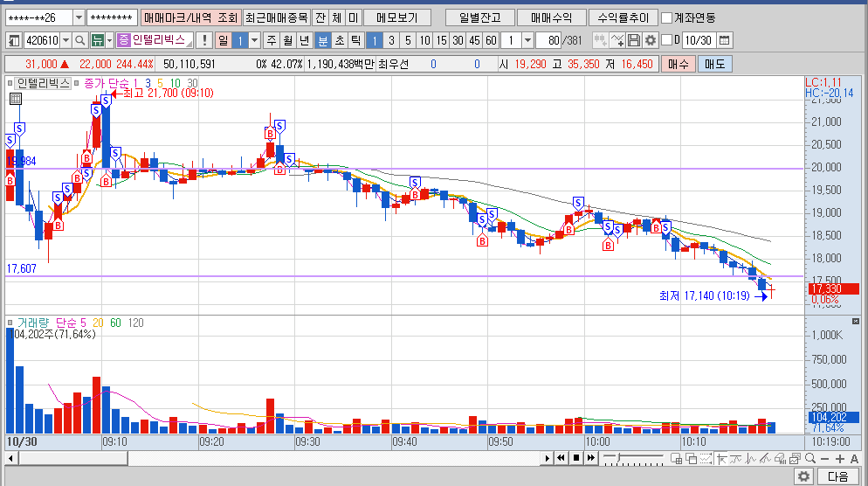Image resolution: width=868 pixels, height=486 pixels.
Task: Select the 년 (yearly) chart period toggle
Action: pyautogui.click(x=305, y=40)
